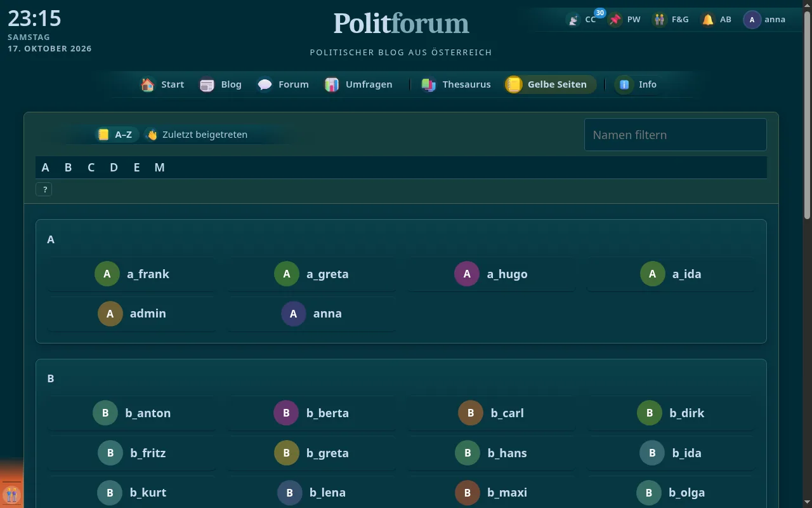Image resolution: width=812 pixels, height=508 pixels.
Task: Open user admin's profile
Action: 132,313
